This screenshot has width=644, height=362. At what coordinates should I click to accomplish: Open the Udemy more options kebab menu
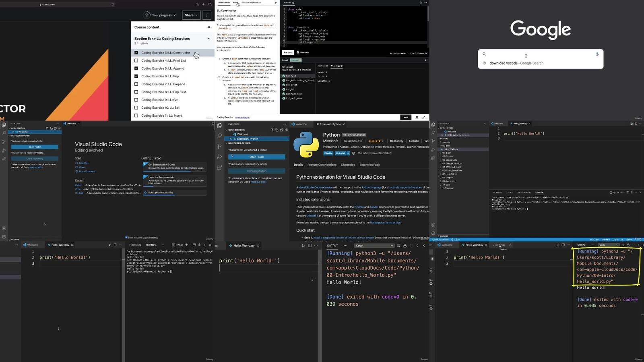(x=207, y=15)
